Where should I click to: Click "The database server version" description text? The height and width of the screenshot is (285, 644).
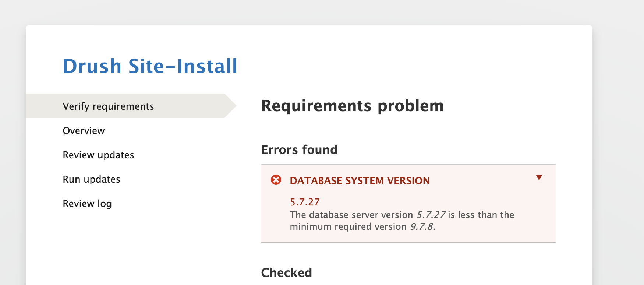tap(351, 215)
